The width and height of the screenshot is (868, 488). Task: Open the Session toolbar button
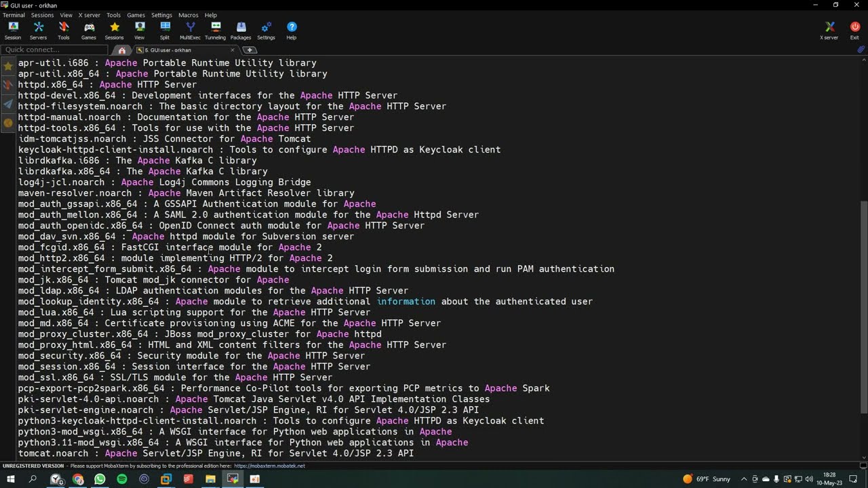pos(13,30)
